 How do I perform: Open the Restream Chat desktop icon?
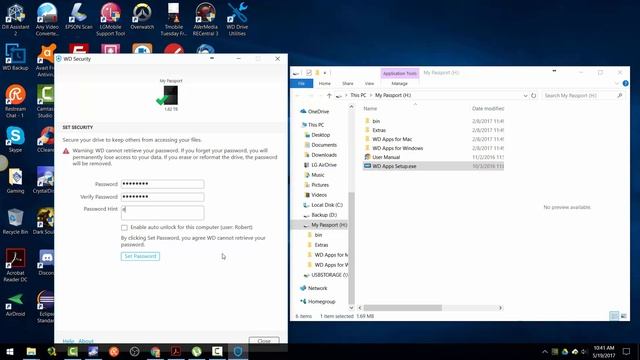pos(15,101)
